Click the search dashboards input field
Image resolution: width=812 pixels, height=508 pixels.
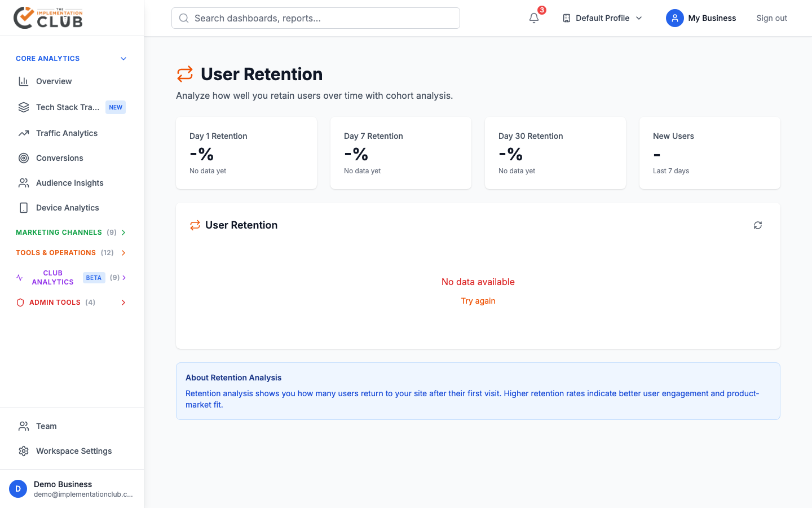click(x=315, y=17)
